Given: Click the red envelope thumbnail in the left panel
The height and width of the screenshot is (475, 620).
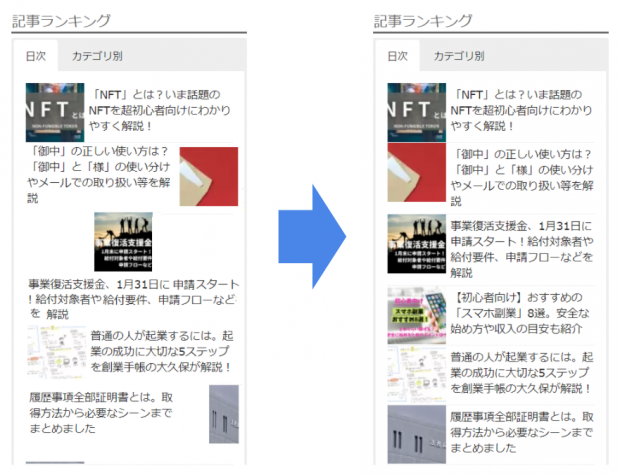Looking at the screenshot, I should pyautogui.click(x=208, y=176).
